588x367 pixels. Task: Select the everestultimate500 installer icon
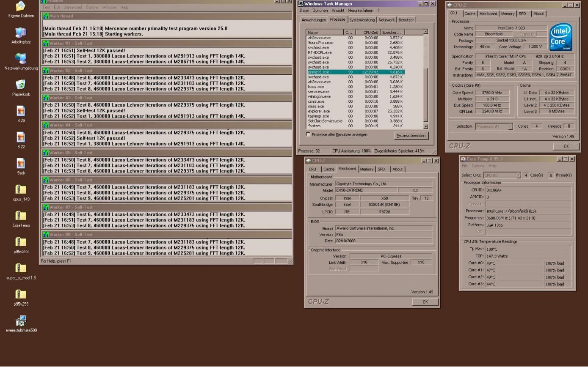click(x=21, y=321)
